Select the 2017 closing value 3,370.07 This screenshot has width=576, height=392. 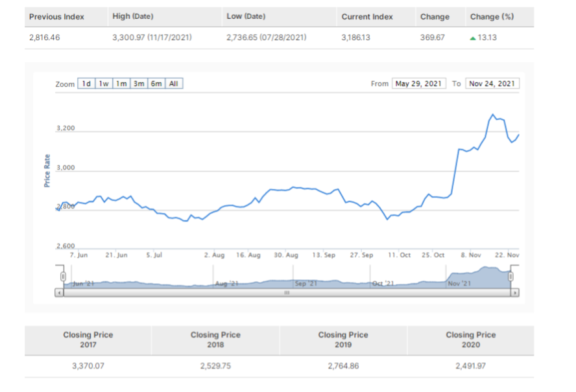(88, 366)
